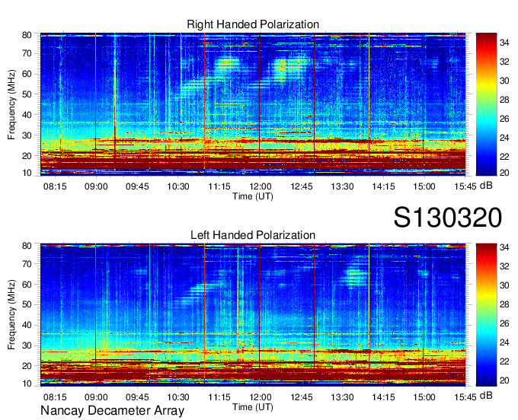Click the Left Handed plot's color scale bar
This screenshot has height=420, width=518.
click(x=486, y=315)
